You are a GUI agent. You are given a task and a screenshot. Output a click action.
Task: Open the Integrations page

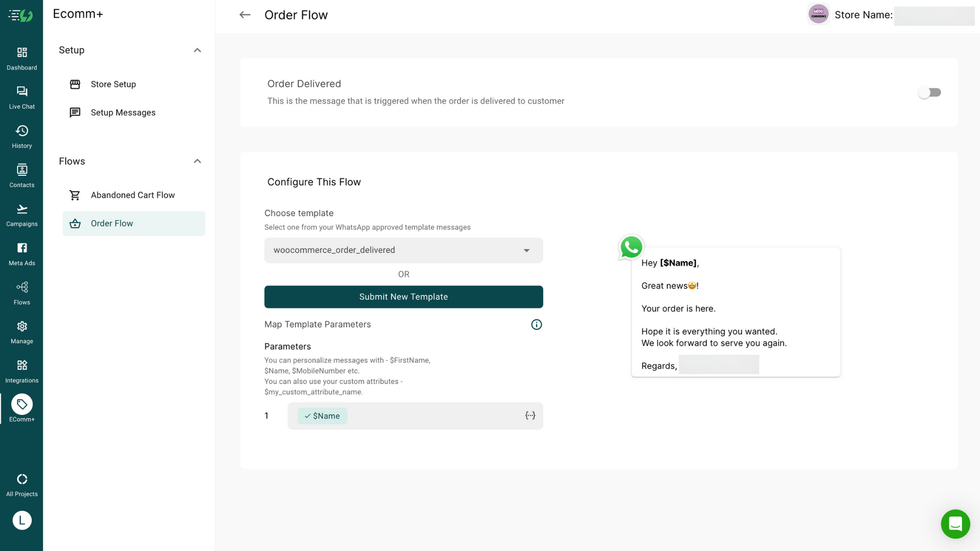tap(22, 370)
